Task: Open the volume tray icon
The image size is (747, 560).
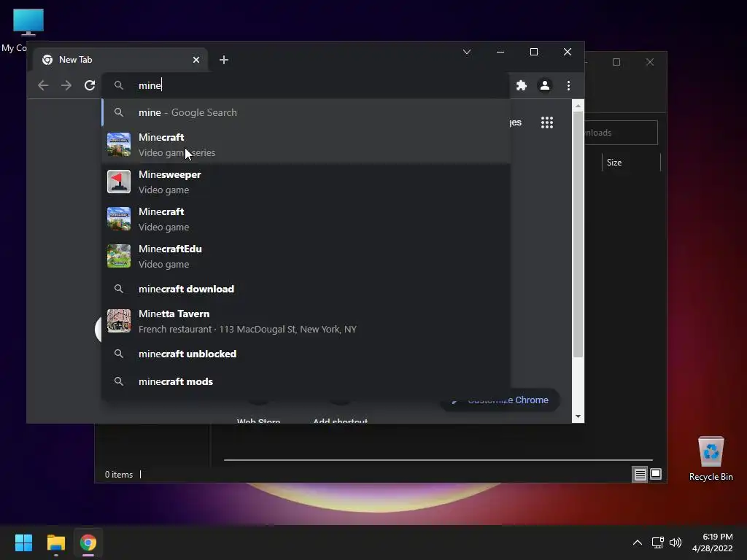Action: pyautogui.click(x=675, y=542)
